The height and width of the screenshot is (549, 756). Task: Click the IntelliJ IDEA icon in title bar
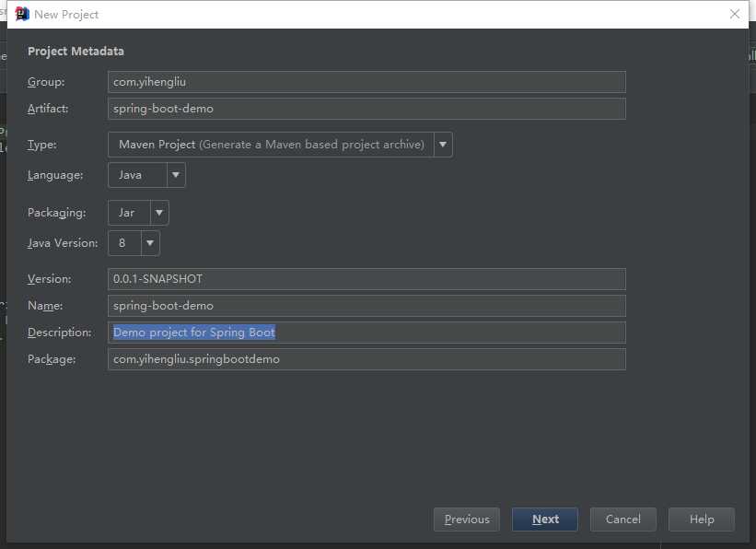(22, 15)
